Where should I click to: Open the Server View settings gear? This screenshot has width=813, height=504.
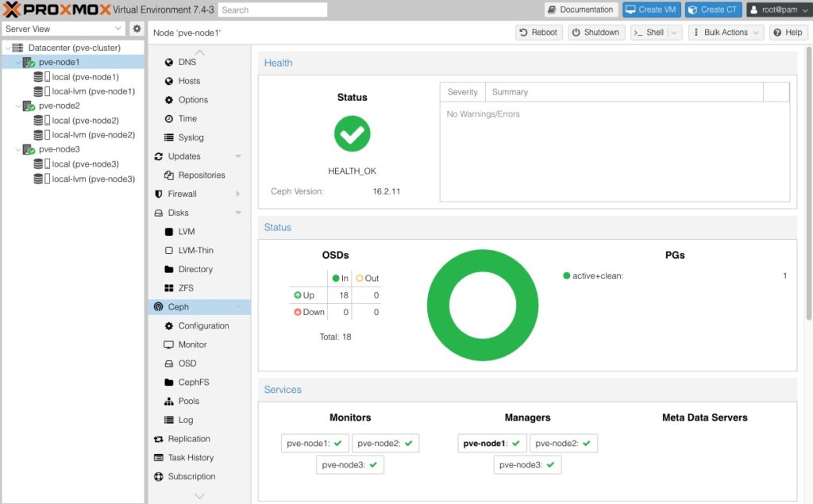point(137,29)
